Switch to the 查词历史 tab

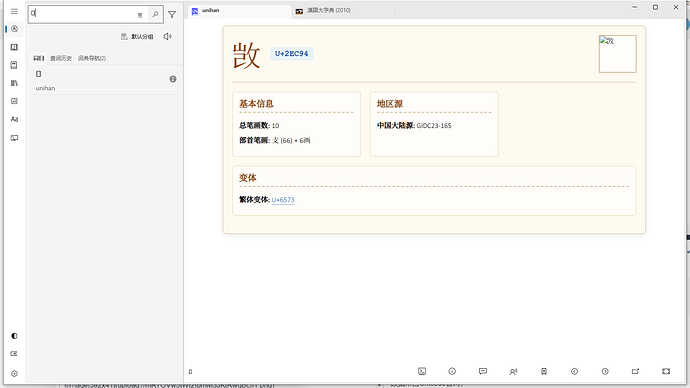click(61, 58)
